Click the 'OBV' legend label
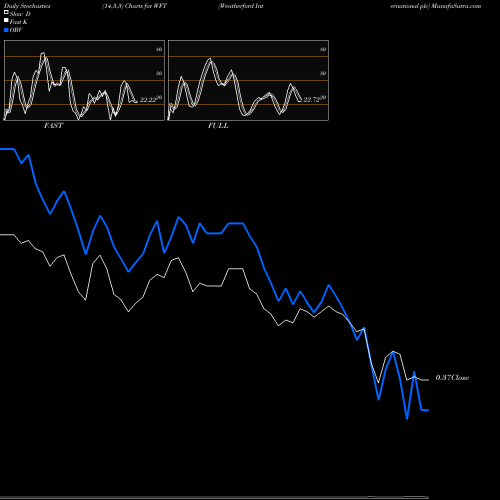500x500 pixels. click(x=16, y=30)
